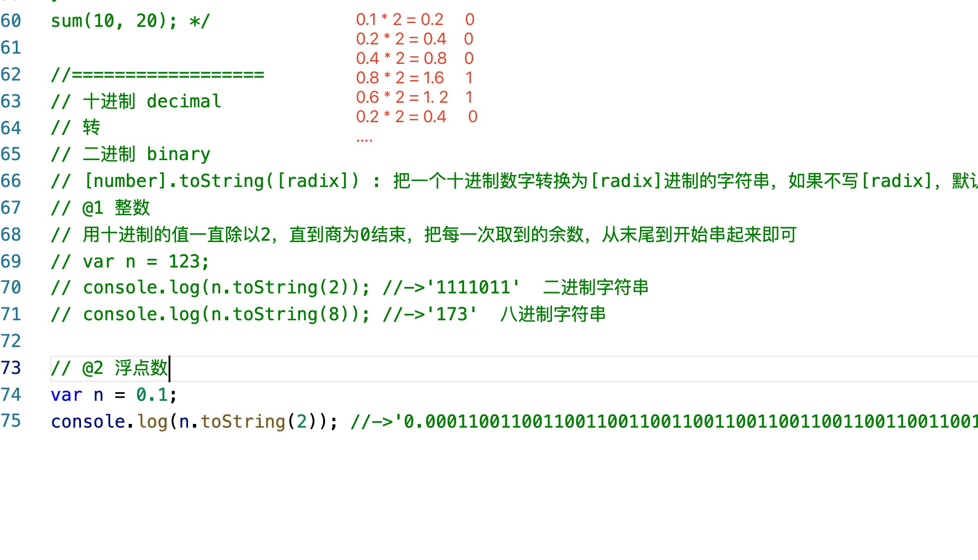Click inside empty line 72
Screen dimensions: 978x560
click(x=509, y=341)
